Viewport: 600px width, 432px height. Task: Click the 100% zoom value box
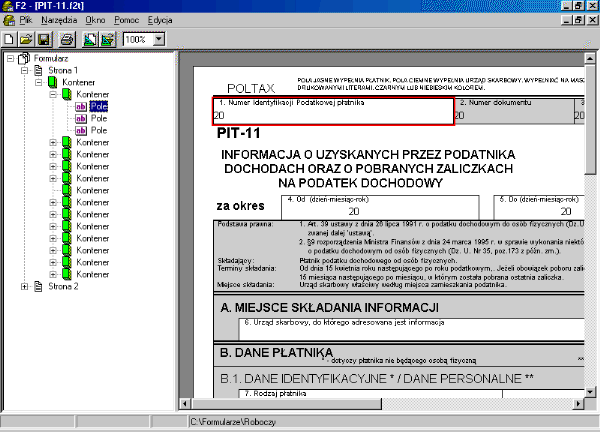tap(138, 39)
